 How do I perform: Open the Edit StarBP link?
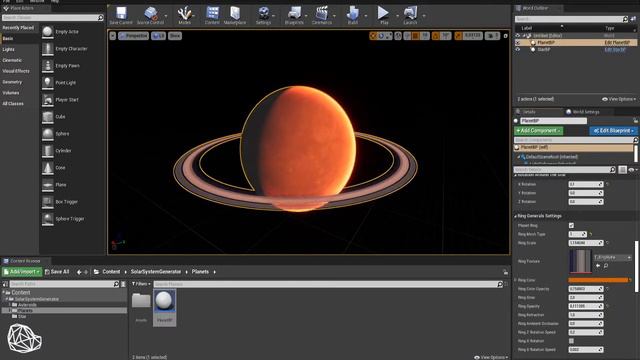coord(615,49)
